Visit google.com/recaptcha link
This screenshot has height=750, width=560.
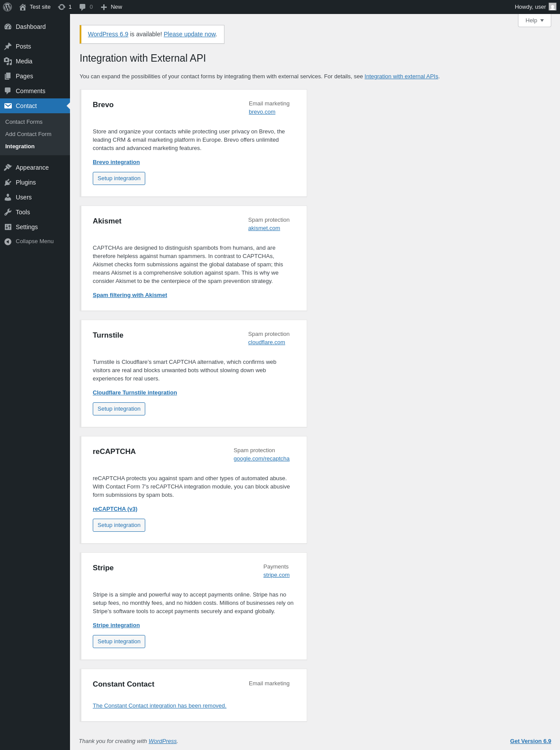tap(262, 459)
